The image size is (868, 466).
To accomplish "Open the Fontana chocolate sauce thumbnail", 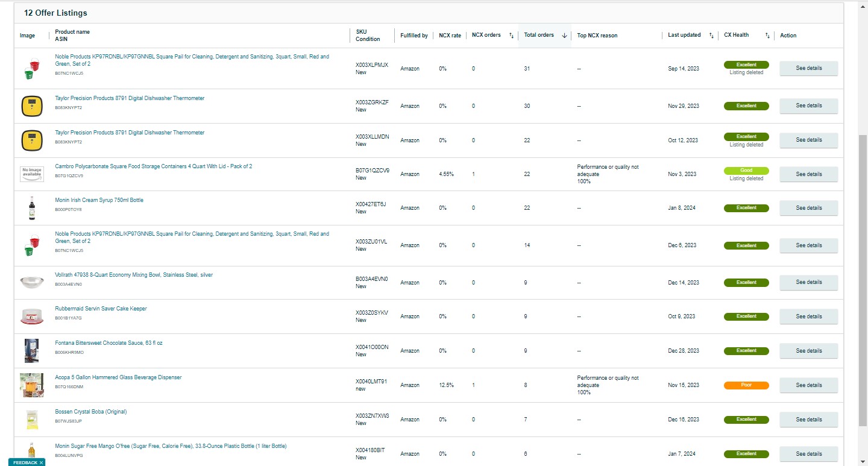I will point(31,351).
